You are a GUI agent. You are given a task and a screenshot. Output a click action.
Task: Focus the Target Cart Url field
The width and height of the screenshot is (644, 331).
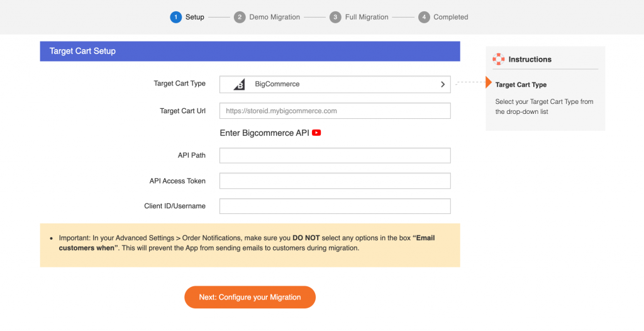tap(335, 111)
